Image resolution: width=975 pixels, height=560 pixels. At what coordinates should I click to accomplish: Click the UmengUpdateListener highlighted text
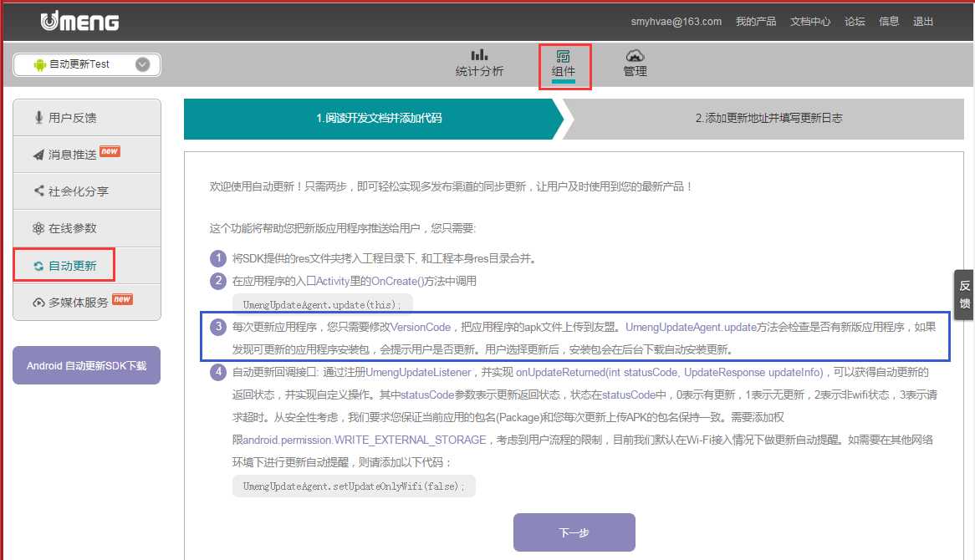[x=418, y=372]
